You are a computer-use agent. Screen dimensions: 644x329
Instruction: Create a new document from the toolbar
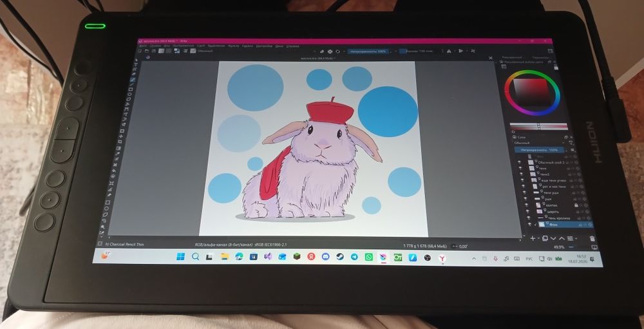(140, 50)
